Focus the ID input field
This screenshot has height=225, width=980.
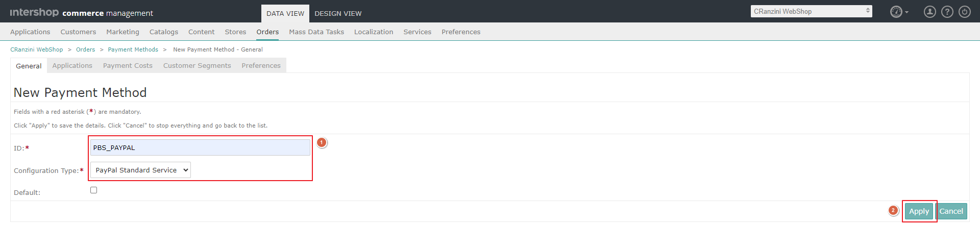pos(200,147)
